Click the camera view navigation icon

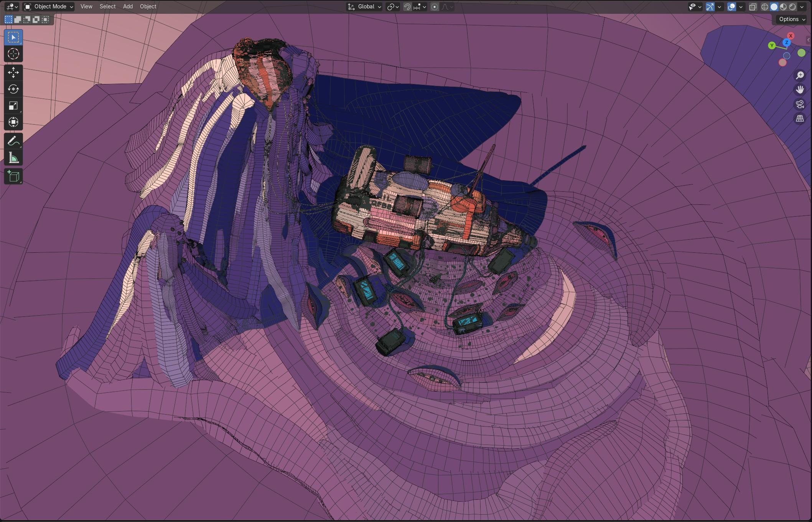tap(800, 104)
